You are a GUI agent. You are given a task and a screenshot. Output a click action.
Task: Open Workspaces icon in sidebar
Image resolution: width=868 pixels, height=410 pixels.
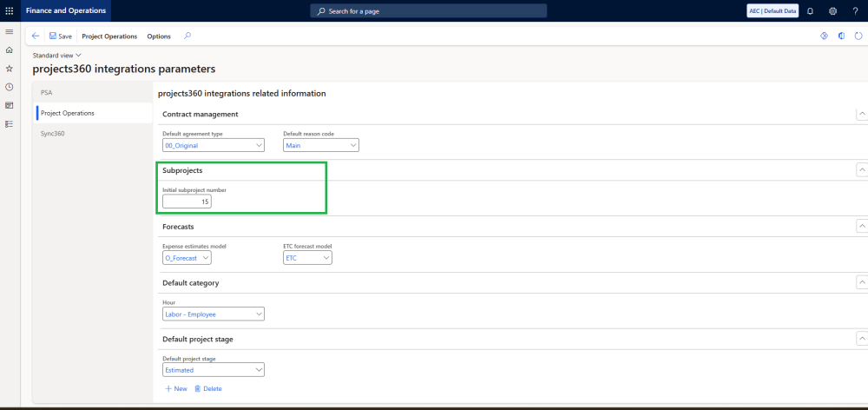[9, 105]
